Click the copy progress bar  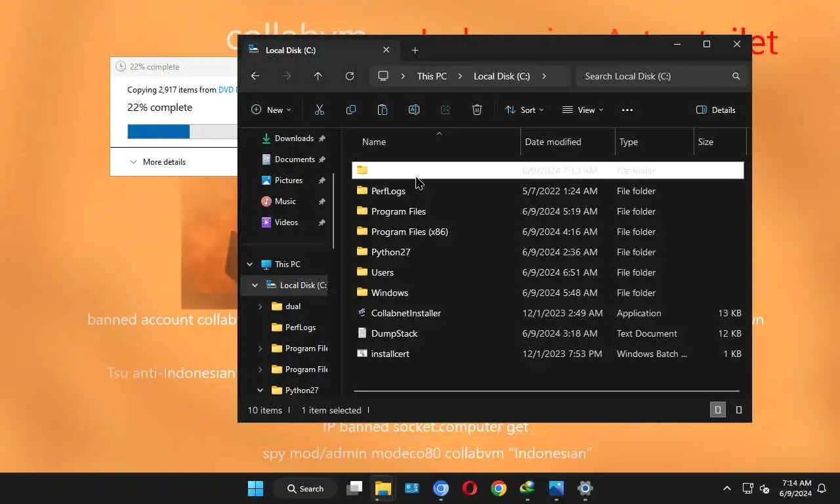[x=182, y=131]
